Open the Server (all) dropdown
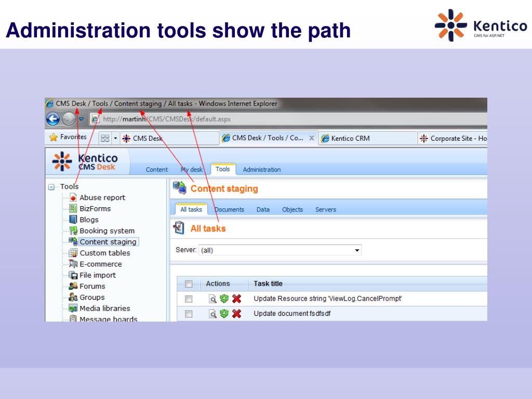532x399 pixels. point(280,250)
